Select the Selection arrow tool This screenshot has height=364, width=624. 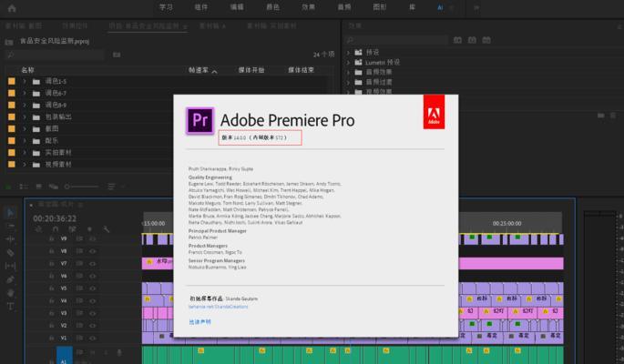[11, 213]
